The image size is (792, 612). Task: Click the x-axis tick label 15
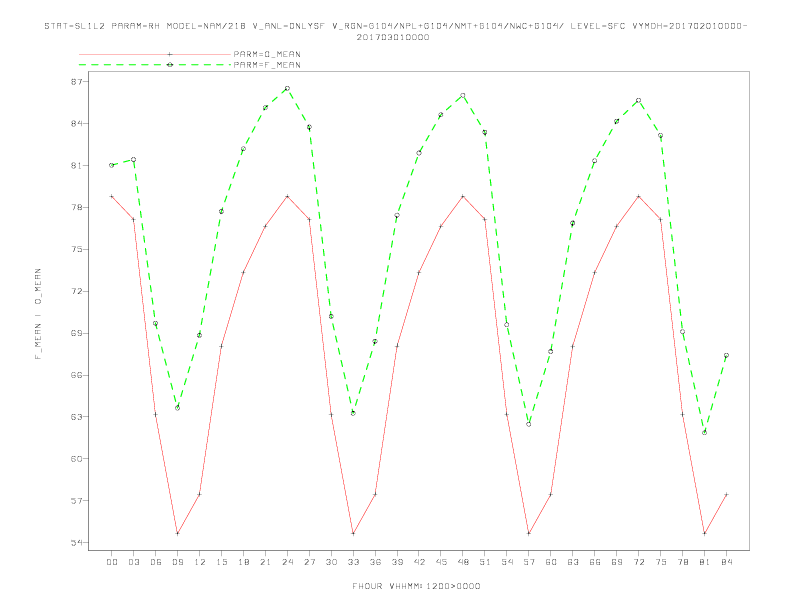pos(221,562)
